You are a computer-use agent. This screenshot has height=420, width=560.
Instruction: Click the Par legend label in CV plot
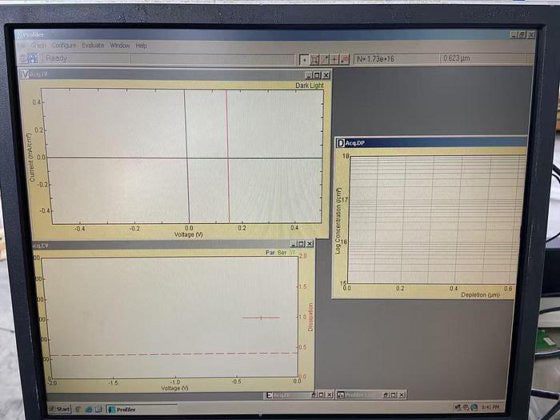click(270, 252)
